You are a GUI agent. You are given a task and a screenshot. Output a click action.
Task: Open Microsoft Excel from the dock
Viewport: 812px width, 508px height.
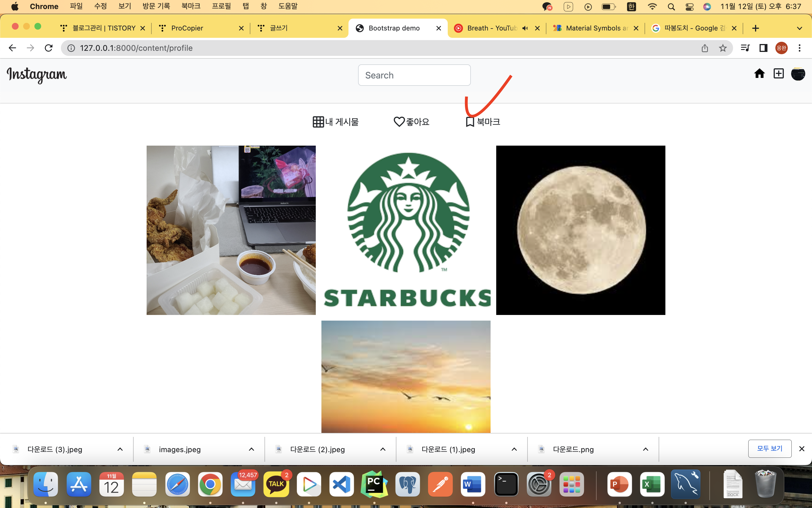pyautogui.click(x=652, y=484)
